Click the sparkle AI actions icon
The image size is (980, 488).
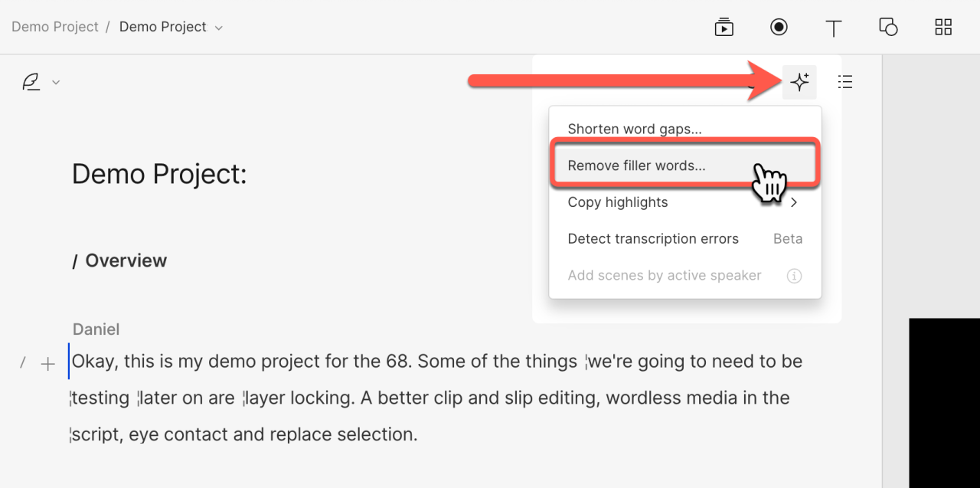799,82
